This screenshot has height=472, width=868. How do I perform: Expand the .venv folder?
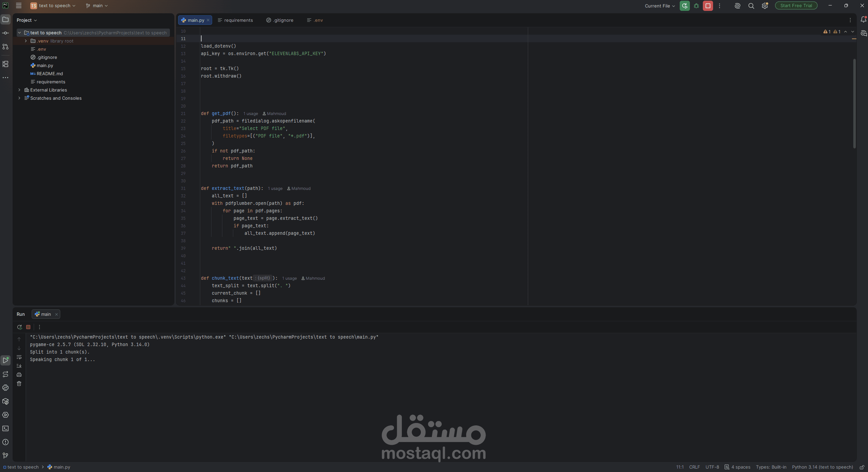26,41
